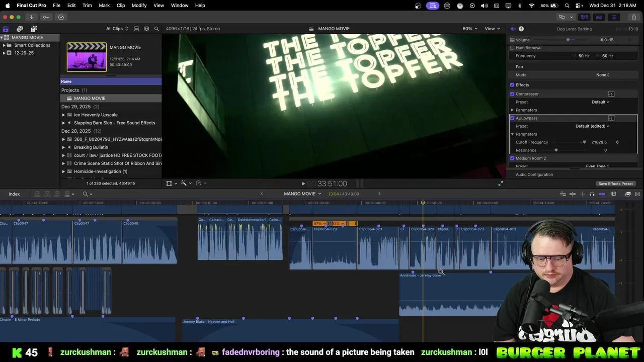Enter full screen viewer mode
Screen dimensions: 644x362
(501, 184)
